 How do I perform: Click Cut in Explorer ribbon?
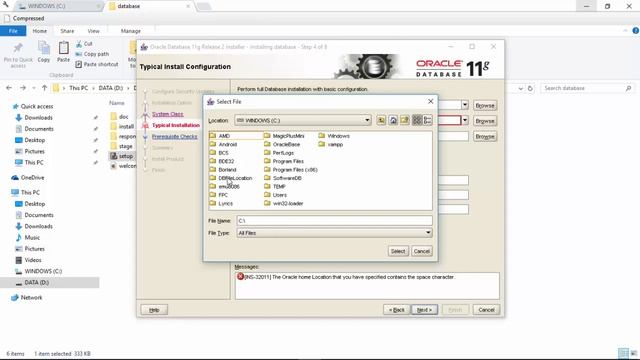pyautogui.click(x=84, y=44)
